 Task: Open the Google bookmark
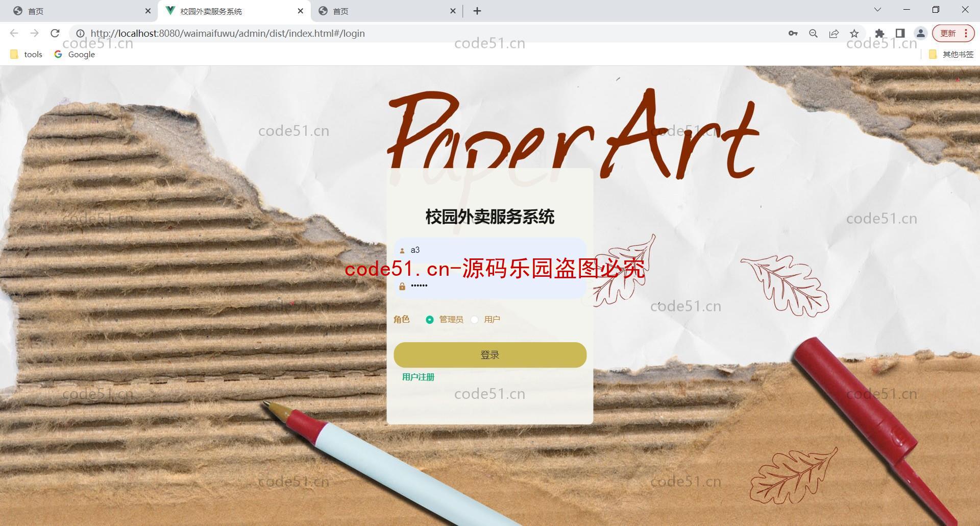[75, 54]
